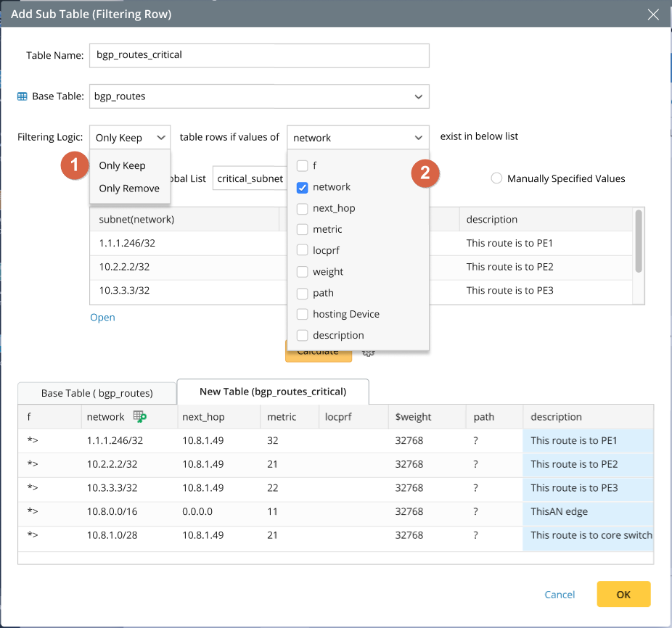Uncheck the network column checkbox
Image resolution: width=672 pixels, height=628 pixels.
point(302,187)
